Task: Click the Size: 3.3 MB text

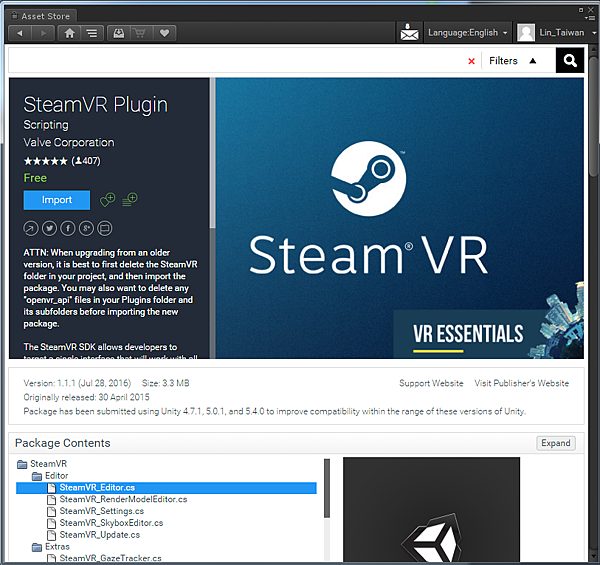Action: (x=165, y=383)
